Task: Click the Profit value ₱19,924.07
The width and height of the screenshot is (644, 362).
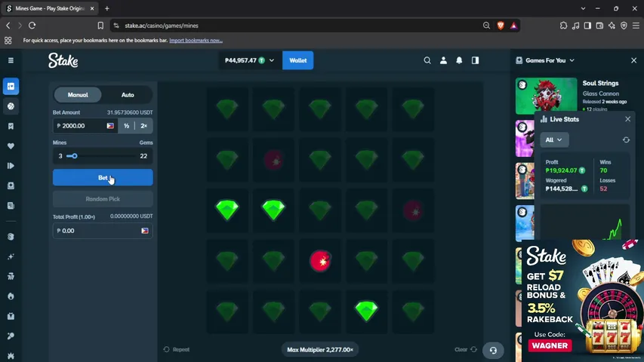Action: 562,170
